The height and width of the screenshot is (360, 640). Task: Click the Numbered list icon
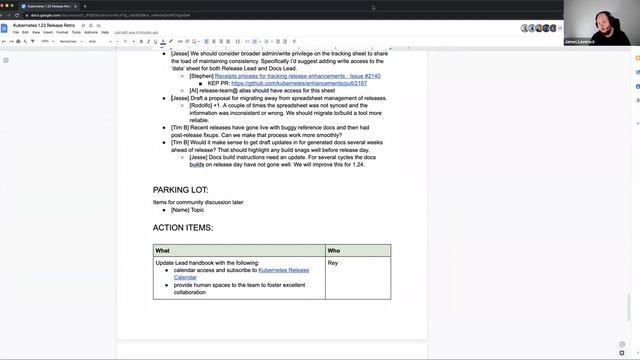point(266,42)
